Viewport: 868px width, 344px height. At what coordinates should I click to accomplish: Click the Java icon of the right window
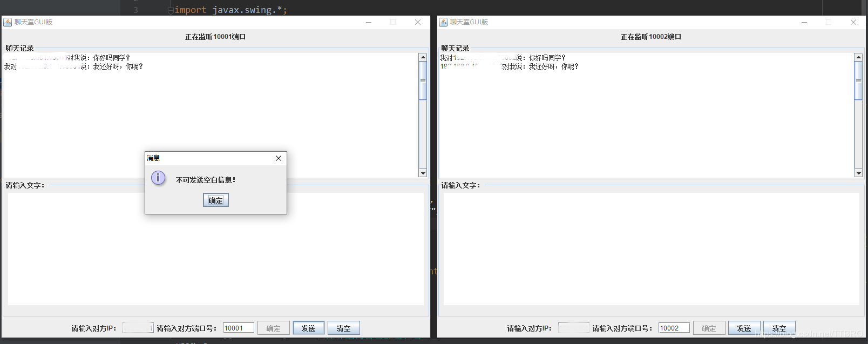pos(443,22)
